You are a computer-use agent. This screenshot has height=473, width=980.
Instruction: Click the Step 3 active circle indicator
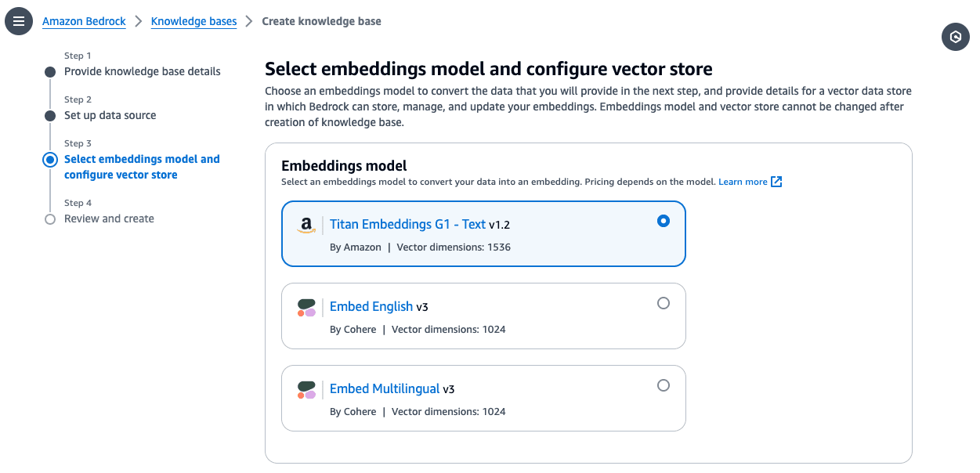50,160
